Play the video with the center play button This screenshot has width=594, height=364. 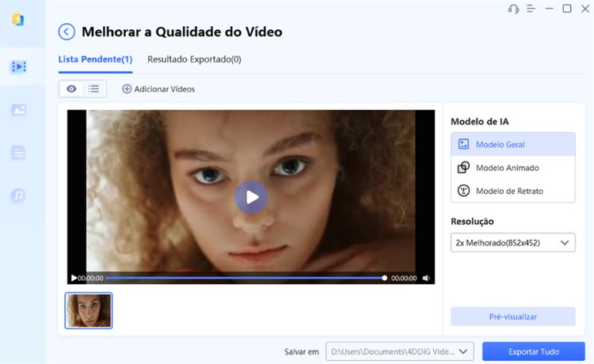pos(251,197)
